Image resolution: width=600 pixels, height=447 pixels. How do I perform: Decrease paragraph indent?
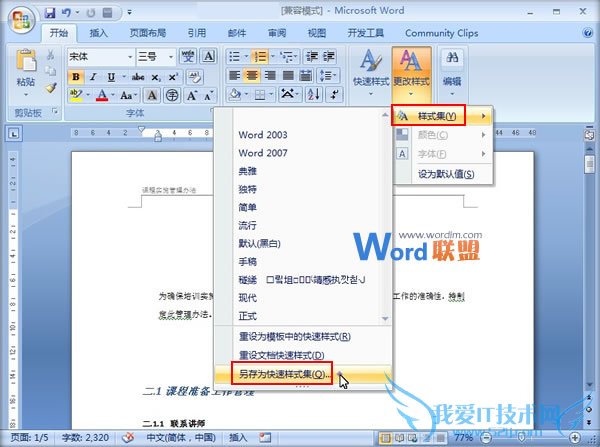(x=312, y=57)
